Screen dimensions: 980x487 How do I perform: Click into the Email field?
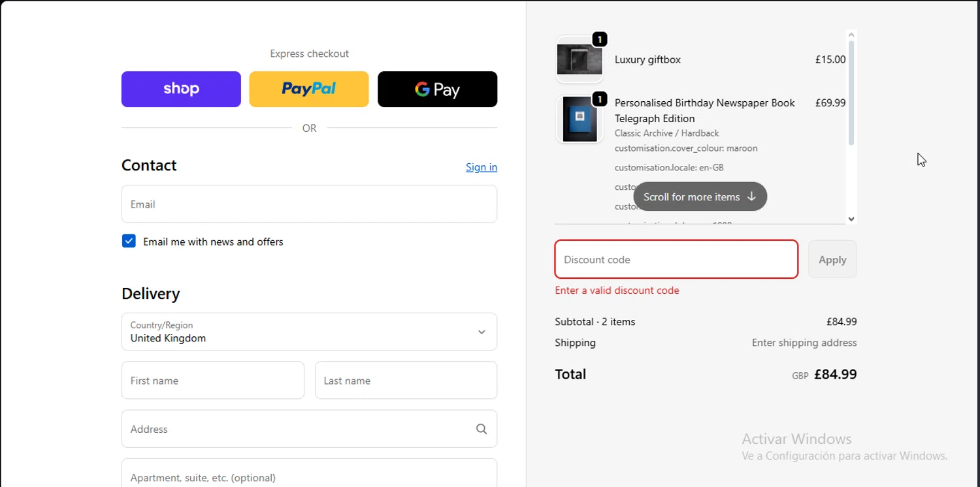[x=309, y=204]
